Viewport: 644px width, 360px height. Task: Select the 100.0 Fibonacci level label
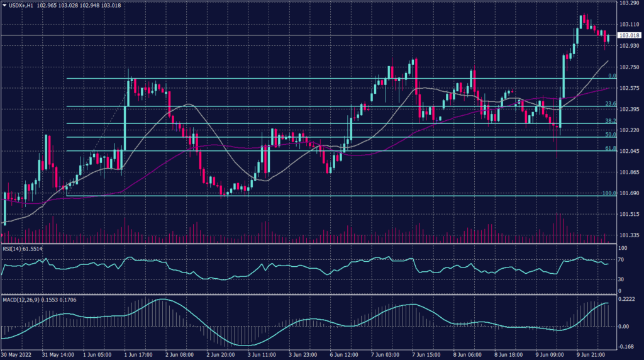[608, 193]
